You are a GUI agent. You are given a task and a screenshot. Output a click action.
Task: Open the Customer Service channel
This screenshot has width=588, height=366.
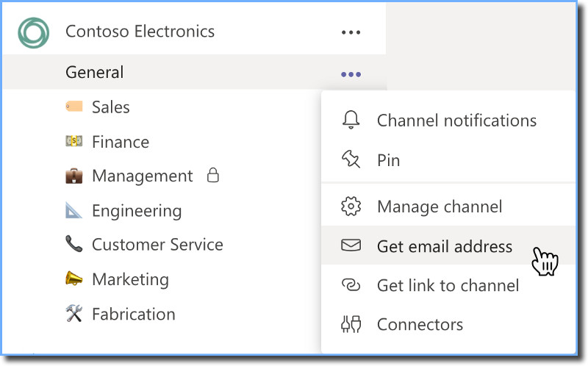[157, 245]
